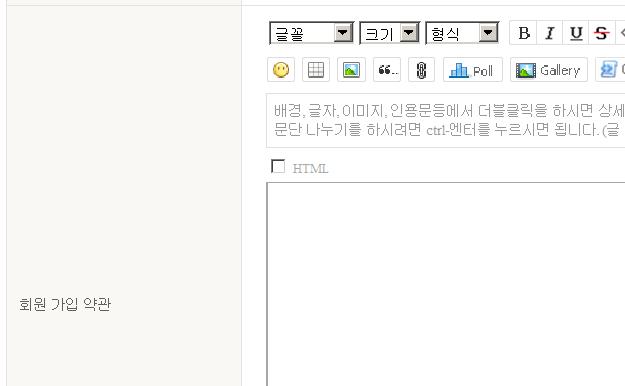625x386 pixels.
Task: Insert a quotation block
Action: pyautogui.click(x=387, y=70)
